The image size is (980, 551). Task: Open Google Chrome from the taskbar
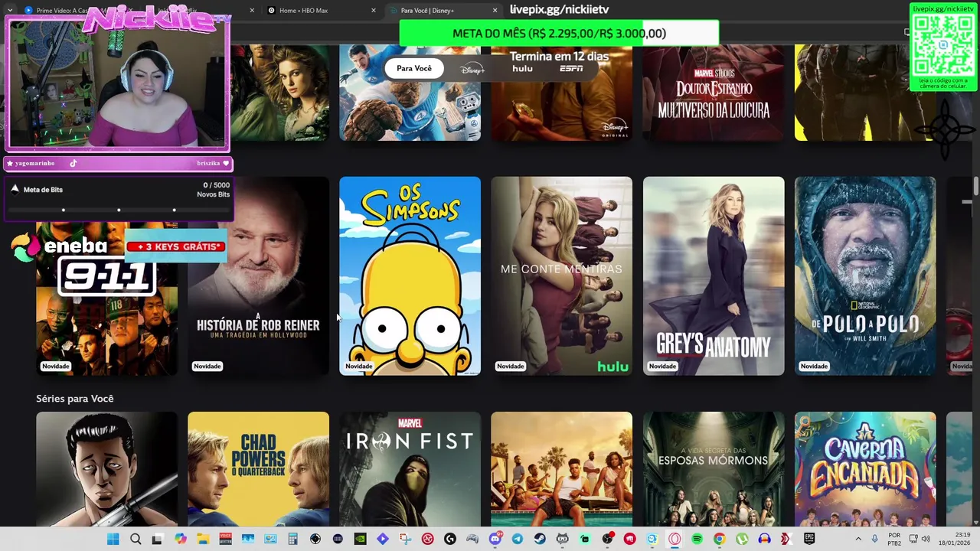tap(719, 539)
